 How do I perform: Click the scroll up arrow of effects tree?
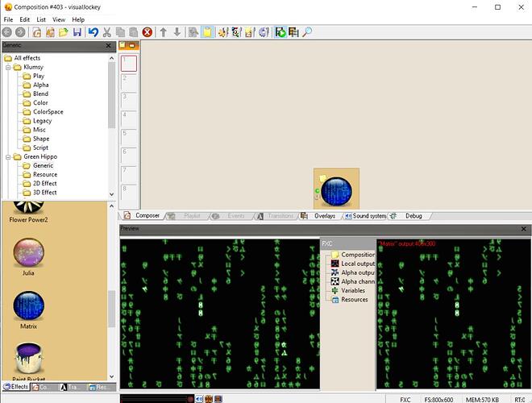[x=111, y=58]
